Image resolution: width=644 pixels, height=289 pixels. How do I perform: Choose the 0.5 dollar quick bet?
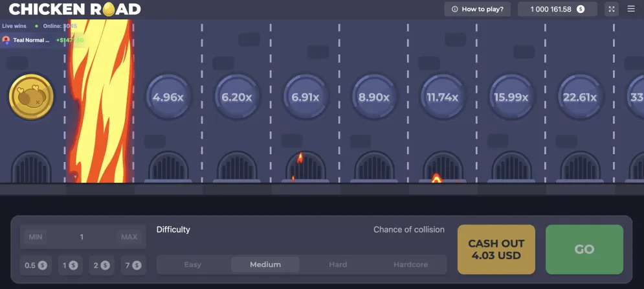point(36,265)
